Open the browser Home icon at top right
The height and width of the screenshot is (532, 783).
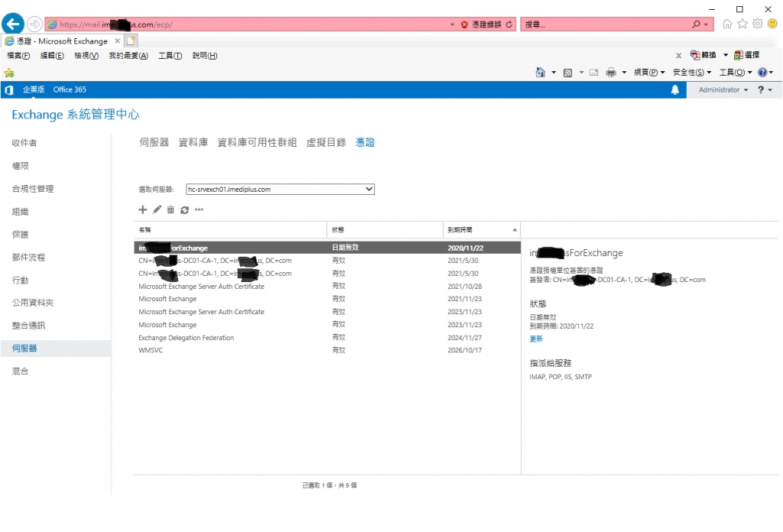(727, 24)
